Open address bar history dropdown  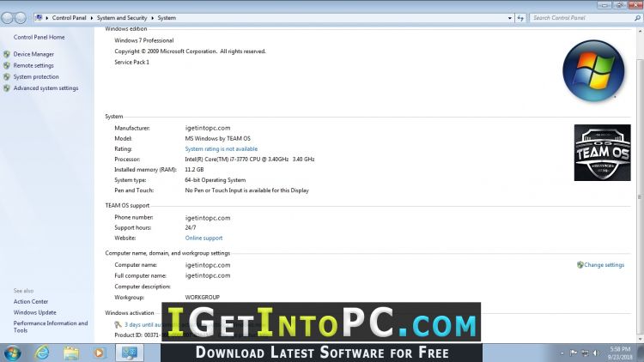pos(510,18)
